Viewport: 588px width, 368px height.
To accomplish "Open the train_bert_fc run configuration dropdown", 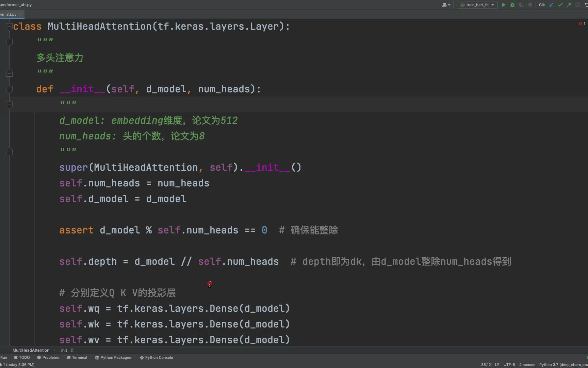I will (477, 5).
